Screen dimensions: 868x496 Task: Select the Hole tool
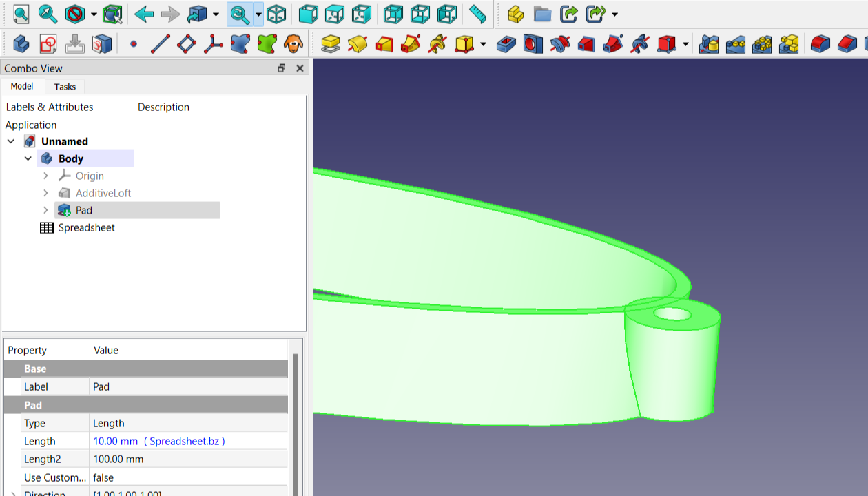(x=532, y=43)
